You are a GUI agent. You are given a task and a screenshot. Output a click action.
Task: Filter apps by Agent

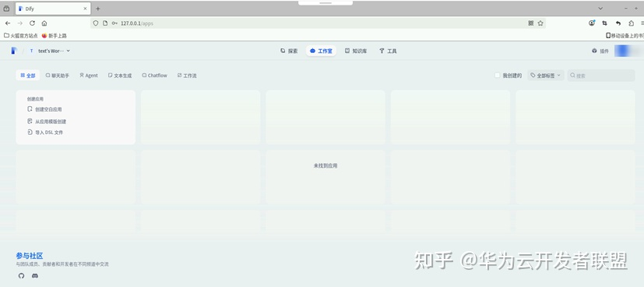click(x=89, y=76)
